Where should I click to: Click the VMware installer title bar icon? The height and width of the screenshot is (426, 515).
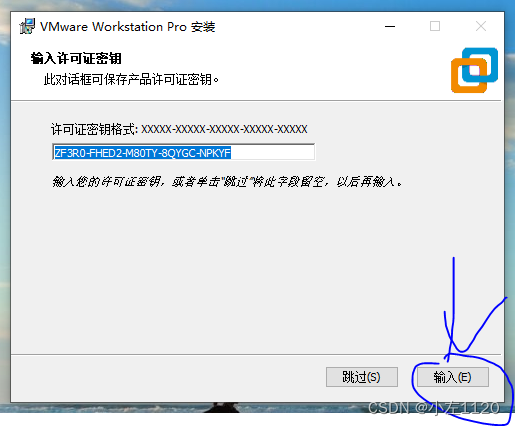click(x=27, y=26)
